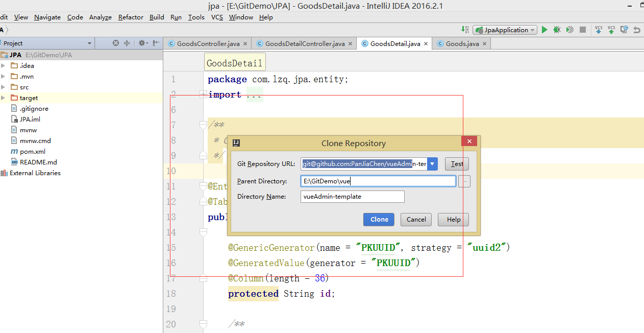This screenshot has height=333, width=644.
Task: Select pom.xml in project tree
Action: (x=32, y=151)
